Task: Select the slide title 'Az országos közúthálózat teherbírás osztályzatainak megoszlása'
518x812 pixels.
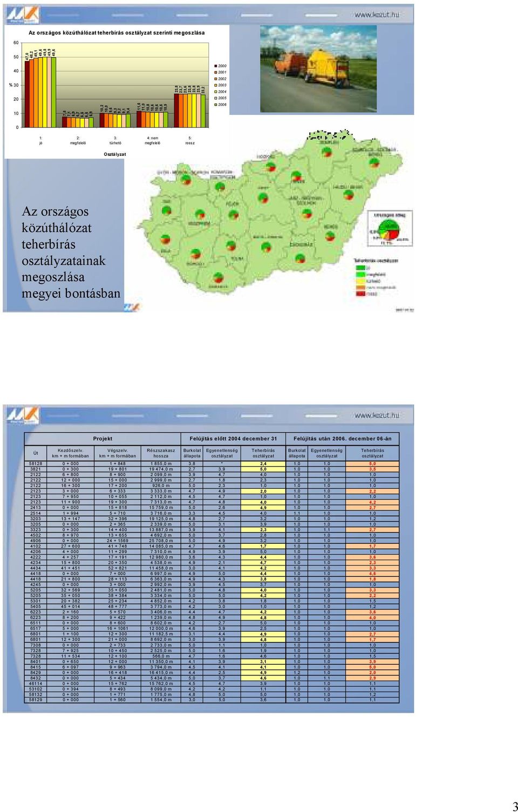Action: coord(71,253)
